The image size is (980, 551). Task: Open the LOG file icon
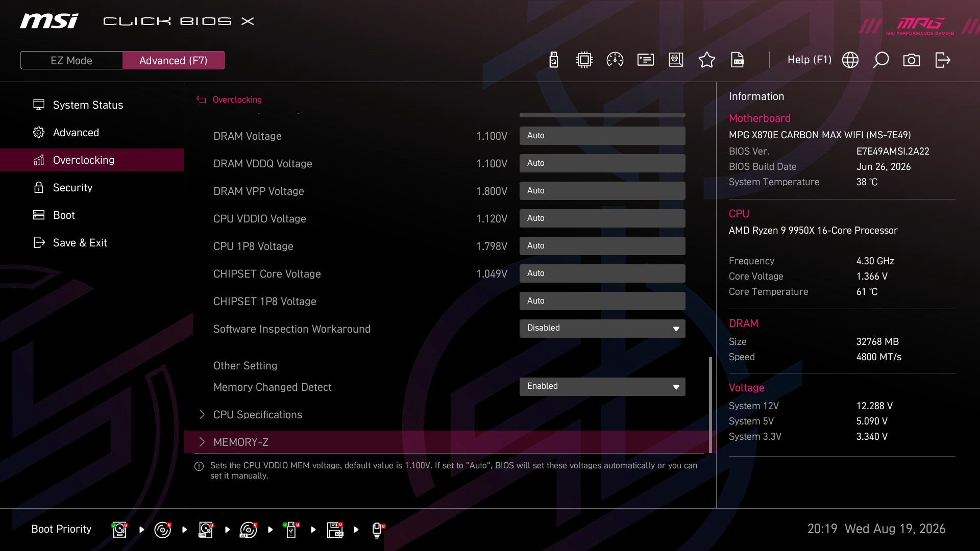(738, 60)
